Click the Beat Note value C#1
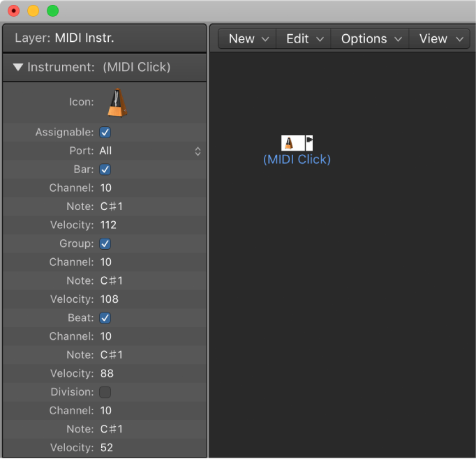The height and width of the screenshot is (459, 476). pos(112,355)
